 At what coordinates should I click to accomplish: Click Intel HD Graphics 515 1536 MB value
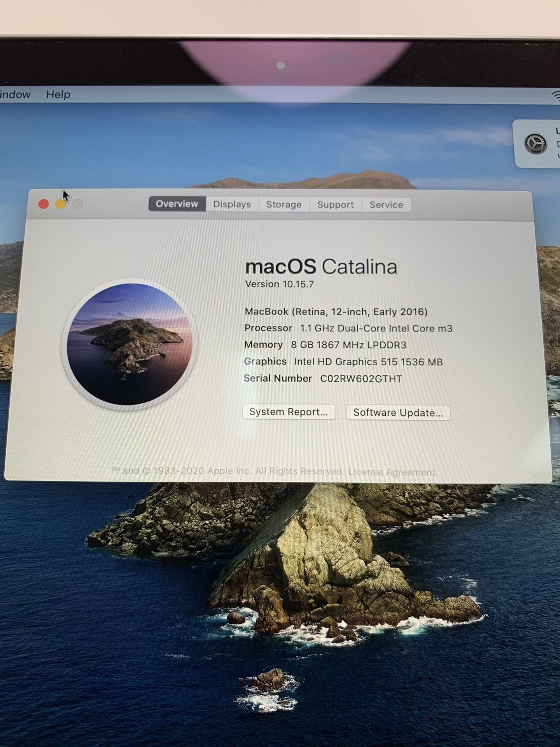pos(369,362)
